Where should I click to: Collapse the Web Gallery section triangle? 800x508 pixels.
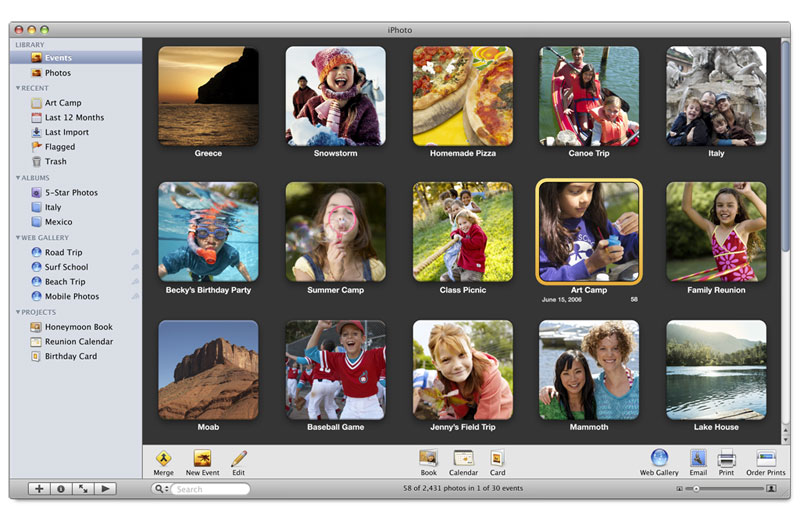tap(18, 238)
